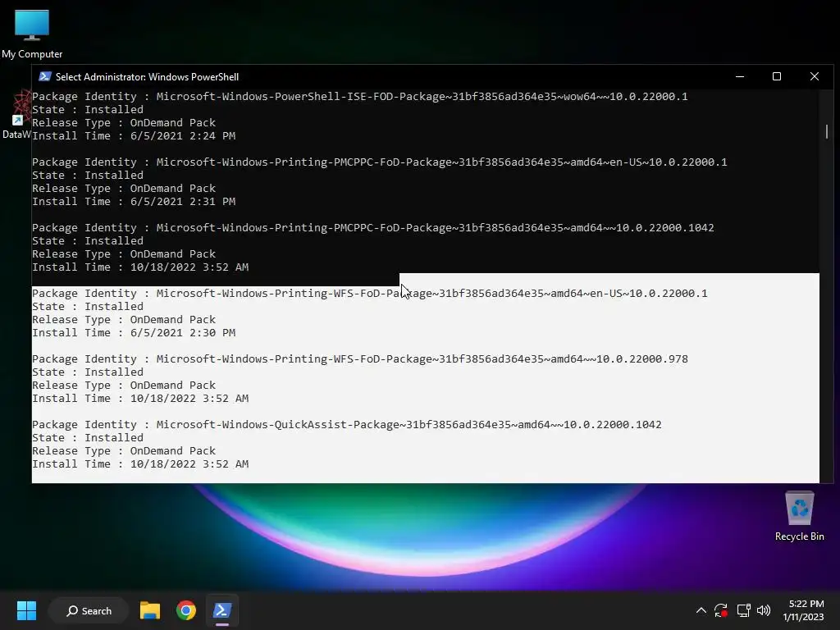840x630 pixels.
Task: Close the PowerShell window
Action: (815, 76)
